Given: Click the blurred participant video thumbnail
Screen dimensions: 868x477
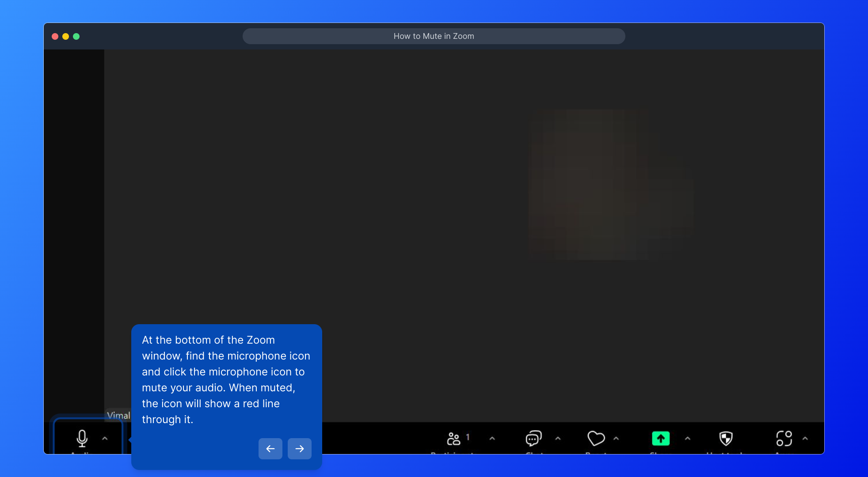Looking at the screenshot, I should (610, 185).
